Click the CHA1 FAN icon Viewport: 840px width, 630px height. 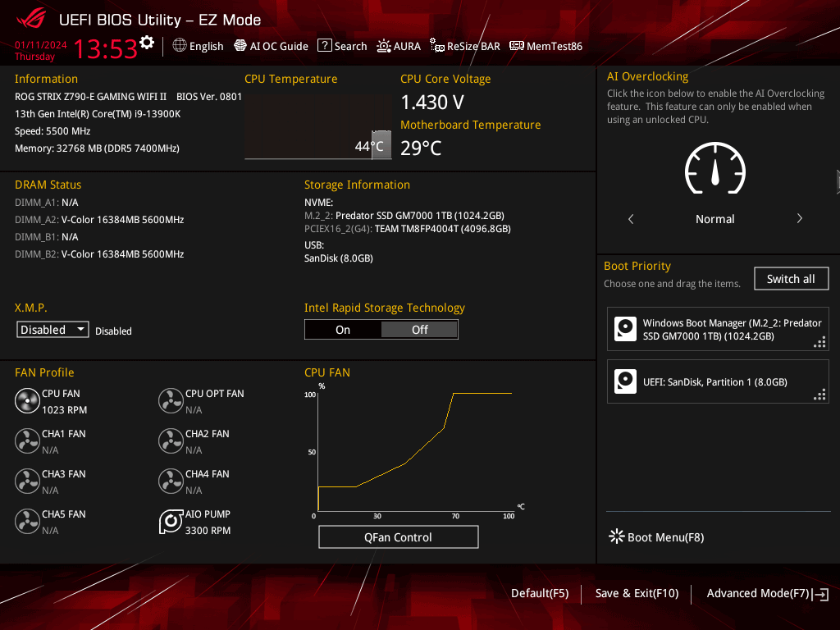(x=27, y=441)
